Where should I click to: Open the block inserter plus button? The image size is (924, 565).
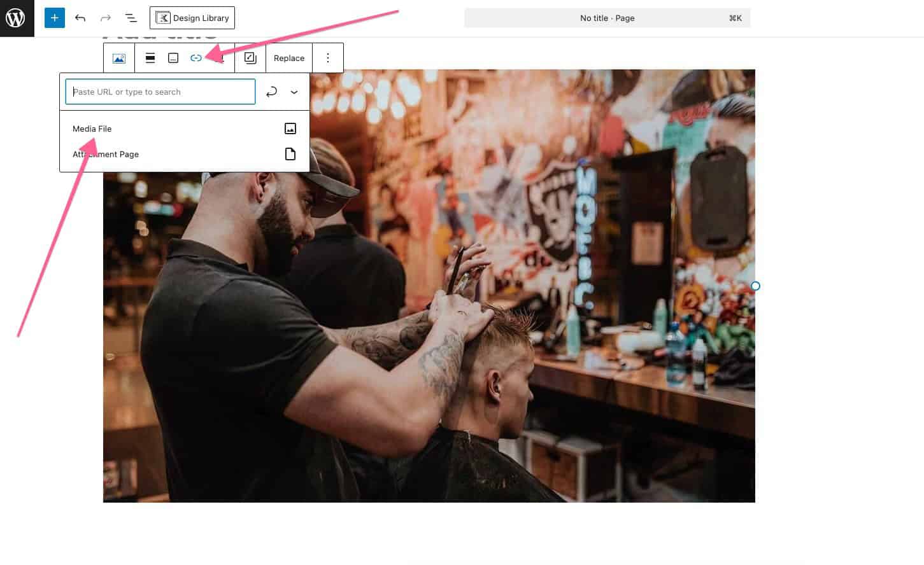[x=55, y=18]
